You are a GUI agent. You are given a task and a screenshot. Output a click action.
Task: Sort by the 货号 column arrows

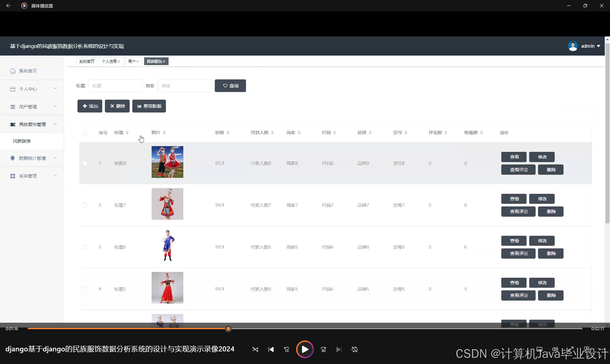pos(406,133)
